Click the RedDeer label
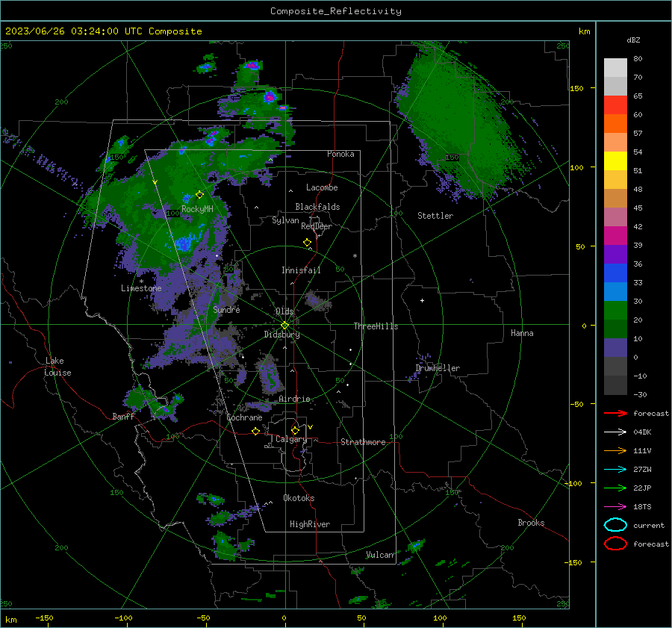This screenshot has height=628, width=672. [317, 226]
